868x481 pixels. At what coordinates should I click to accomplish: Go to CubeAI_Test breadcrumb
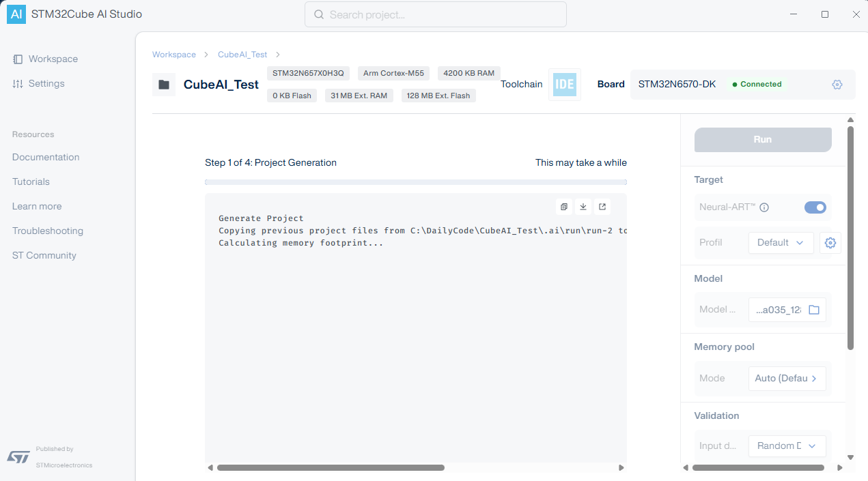(242, 55)
